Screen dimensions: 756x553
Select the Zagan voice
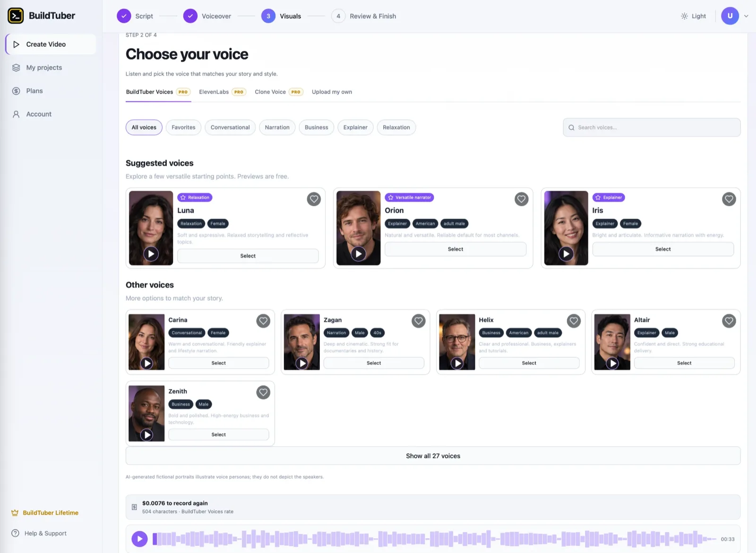pyautogui.click(x=374, y=363)
